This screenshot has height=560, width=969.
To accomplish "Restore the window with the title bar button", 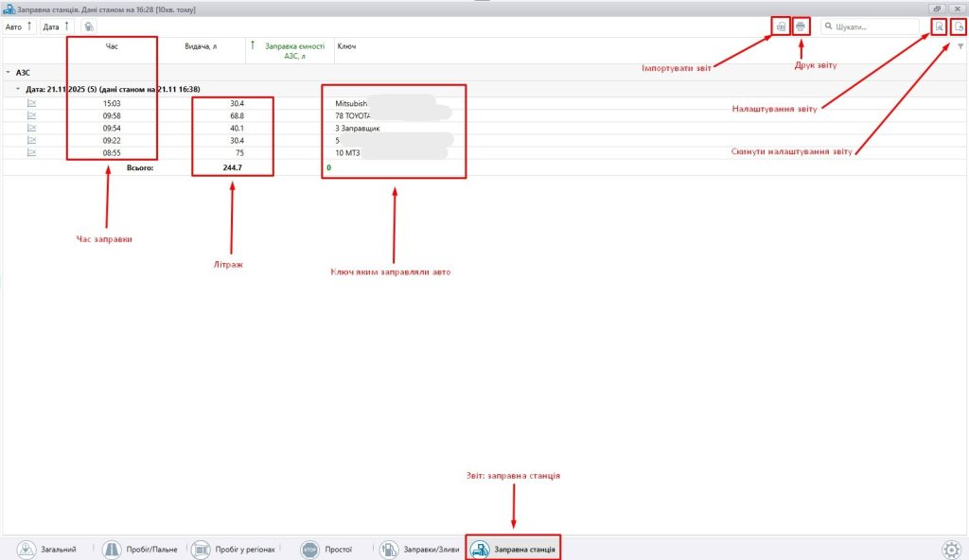I will [x=937, y=9].
